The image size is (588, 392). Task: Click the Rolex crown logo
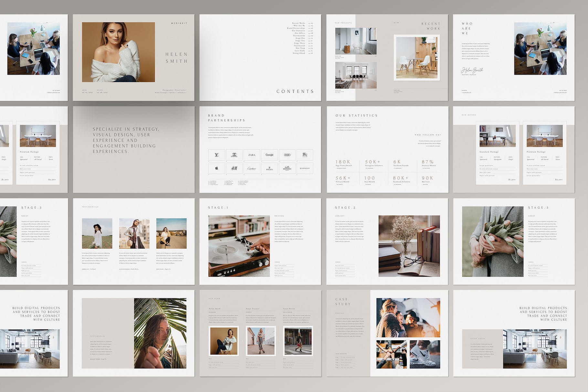[x=269, y=168]
